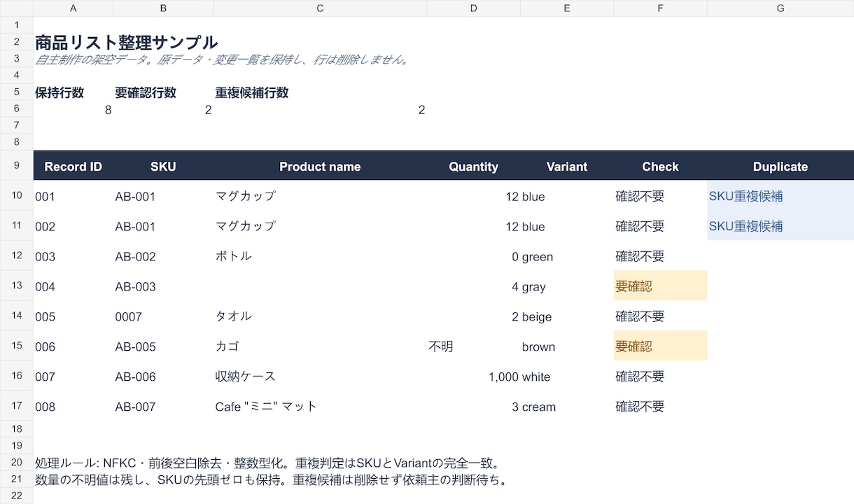
Task: Click the title 商品リスト整理サンプル
Action: pyautogui.click(x=127, y=42)
